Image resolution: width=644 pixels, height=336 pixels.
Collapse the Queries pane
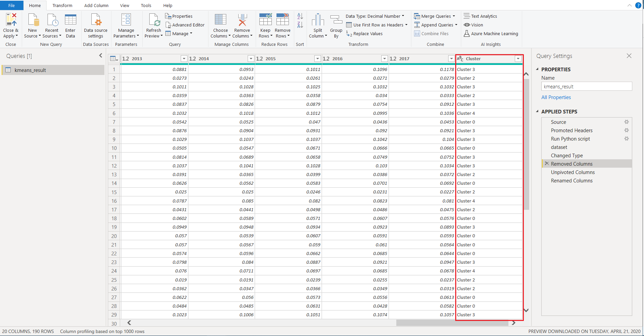pos(100,56)
